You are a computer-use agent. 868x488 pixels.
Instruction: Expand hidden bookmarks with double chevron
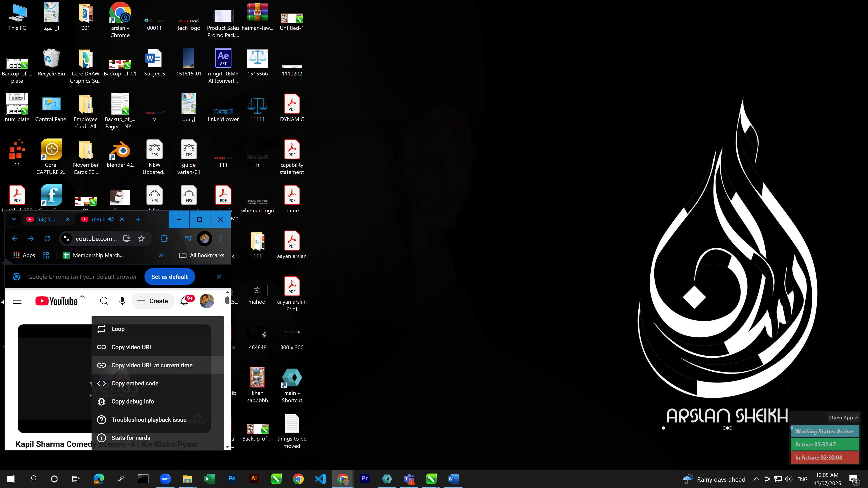tap(161, 255)
